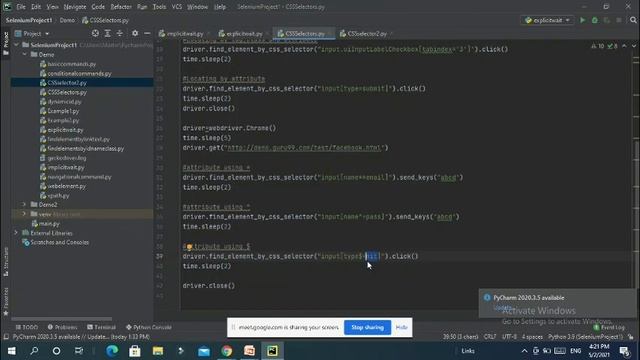The width and height of the screenshot is (640, 360).
Task: Select geckodriver.log in project tree
Action: click(67, 158)
